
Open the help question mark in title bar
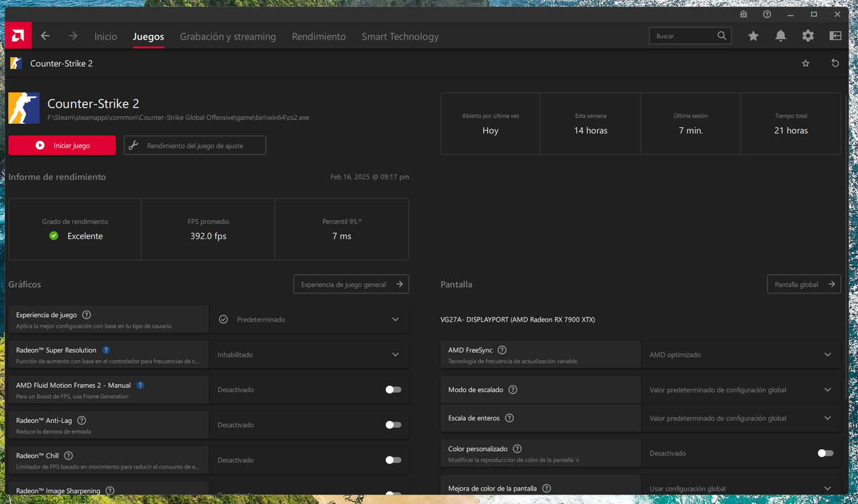coord(767,14)
